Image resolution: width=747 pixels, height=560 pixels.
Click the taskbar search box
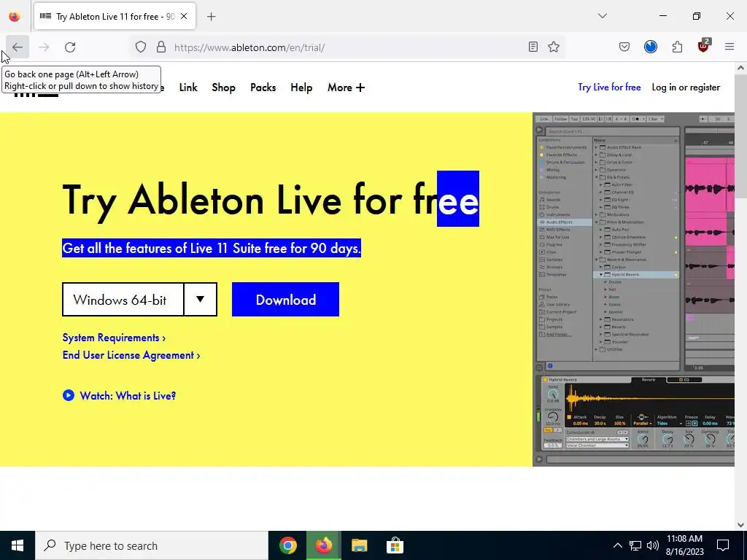[x=152, y=545]
